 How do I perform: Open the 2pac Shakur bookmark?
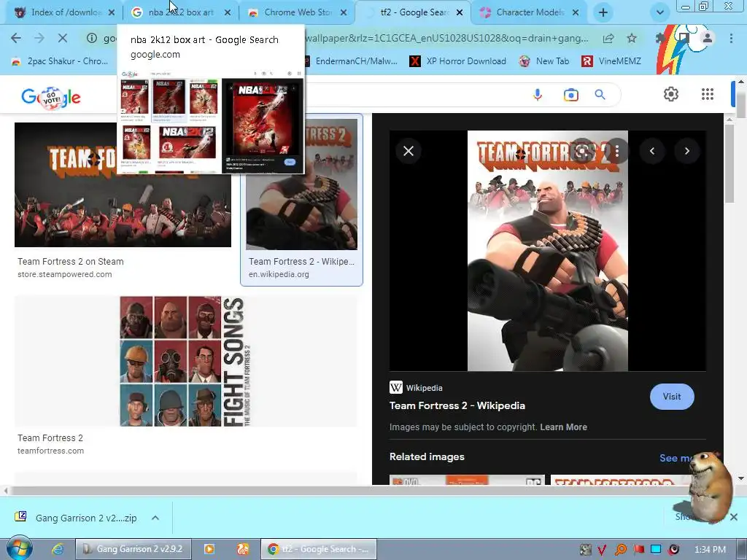(x=60, y=61)
